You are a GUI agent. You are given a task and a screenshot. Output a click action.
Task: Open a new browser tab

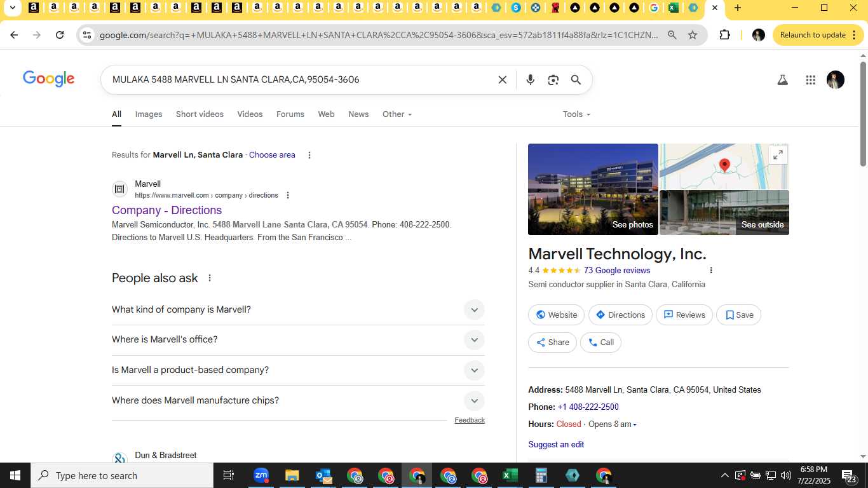pyautogui.click(x=737, y=8)
